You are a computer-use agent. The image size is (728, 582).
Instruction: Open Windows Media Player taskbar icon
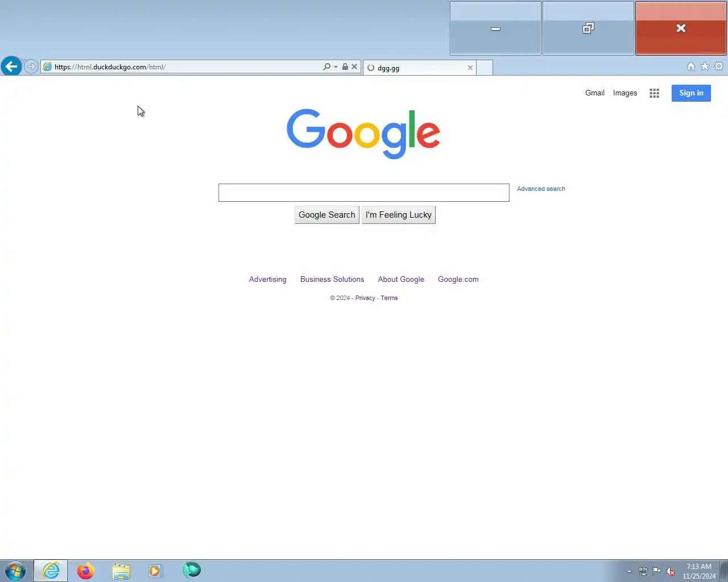156,571
